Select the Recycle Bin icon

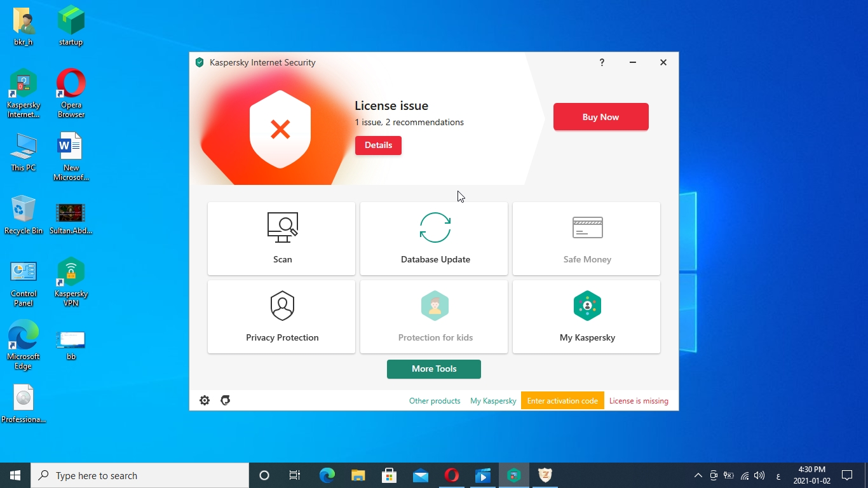24,215
